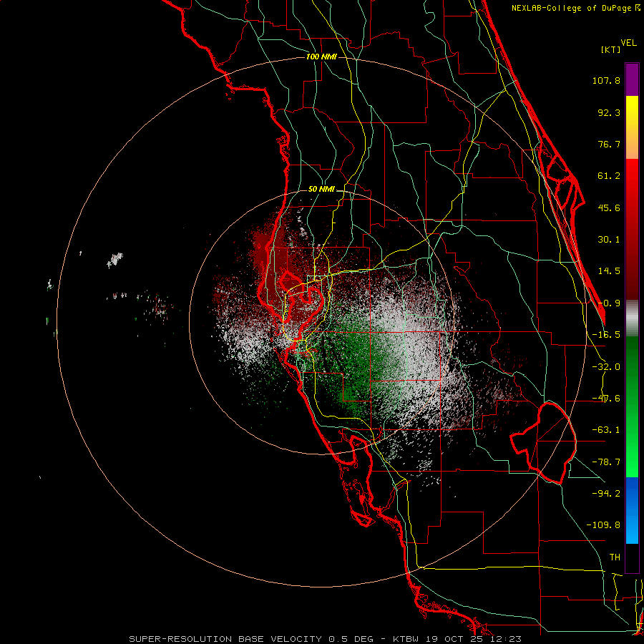Click the 50 NMI range ring label
The width and height of the screenshot is (644, 644).
(x=321, y=190)
